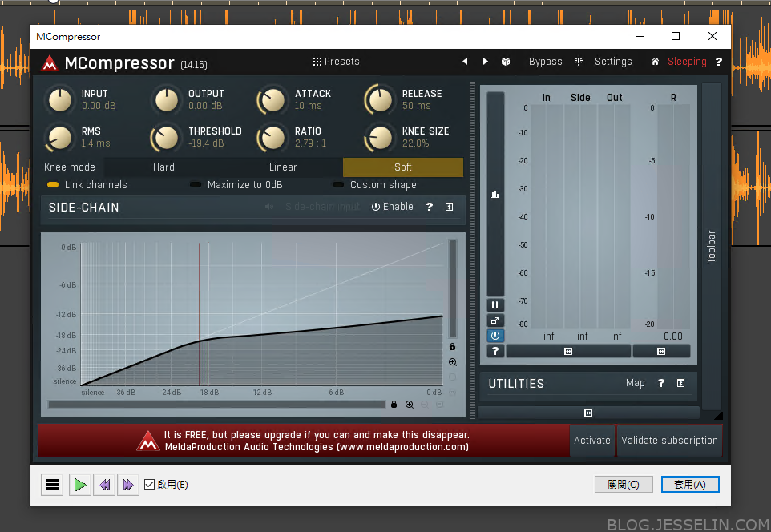Click Activate button
771x532 pixels.
click(x=592, y=441)
